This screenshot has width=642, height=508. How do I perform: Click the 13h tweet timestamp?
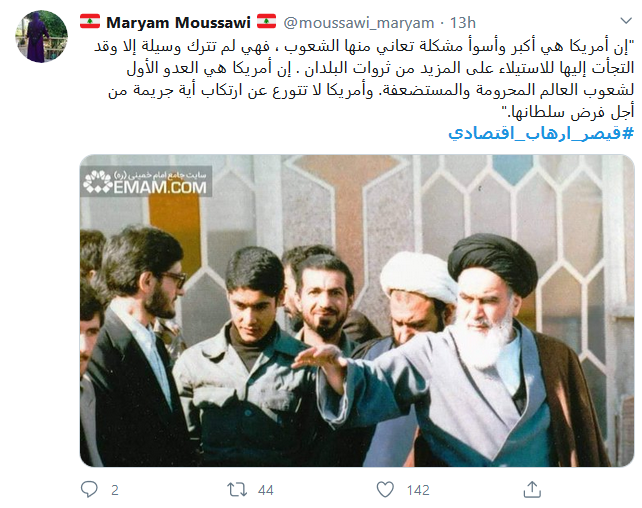click(463, 23)
